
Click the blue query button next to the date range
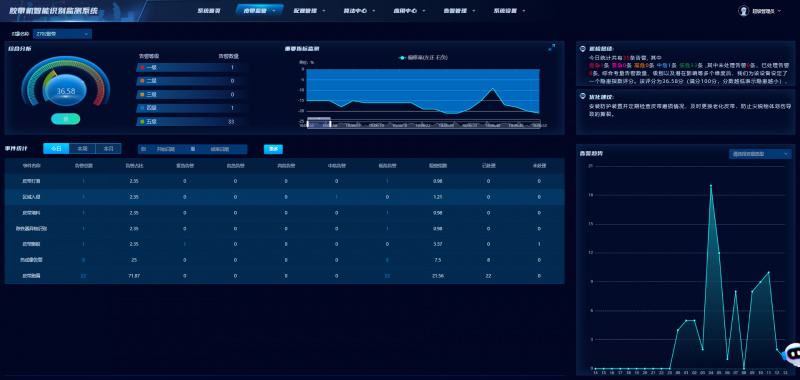[273, 149]
